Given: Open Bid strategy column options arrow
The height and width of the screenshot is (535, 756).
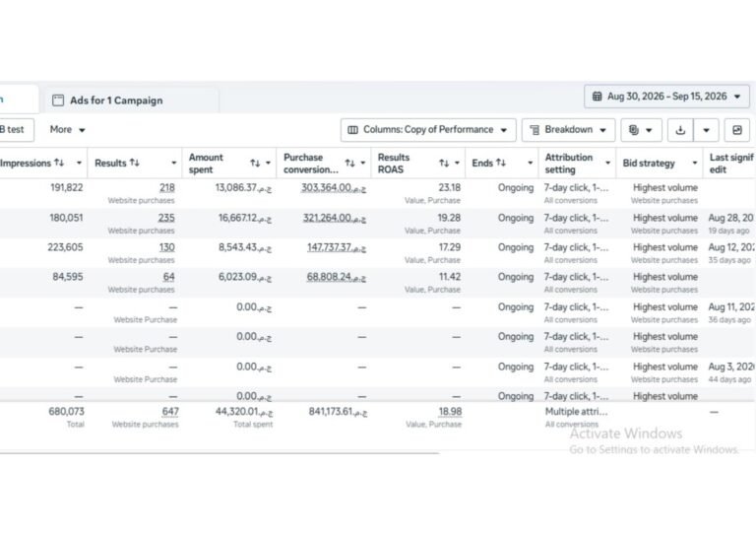Looking at the screenshot, I should point(694,163).
